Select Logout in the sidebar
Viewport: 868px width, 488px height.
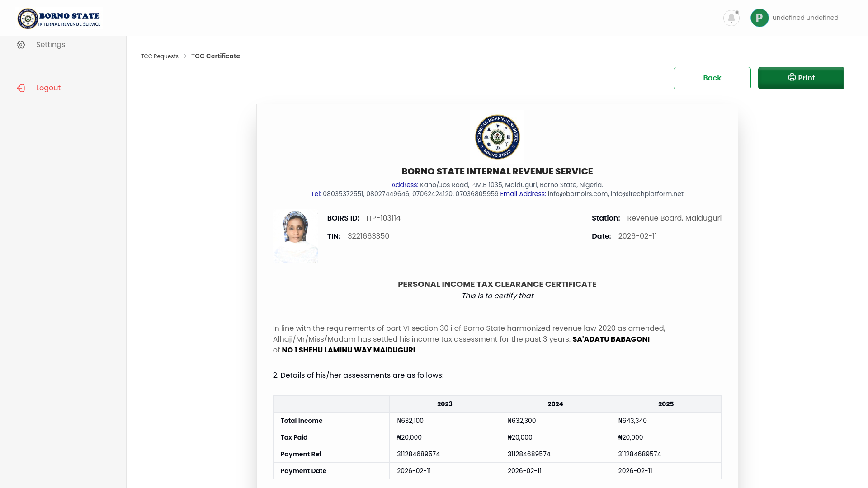(x=48, y=88)
